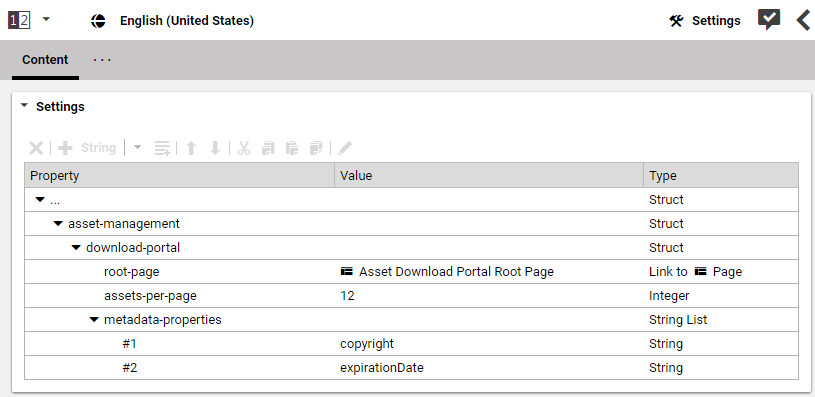Click the collapse chevron at top right
The image size is (815, 397).
pos(803,20)
